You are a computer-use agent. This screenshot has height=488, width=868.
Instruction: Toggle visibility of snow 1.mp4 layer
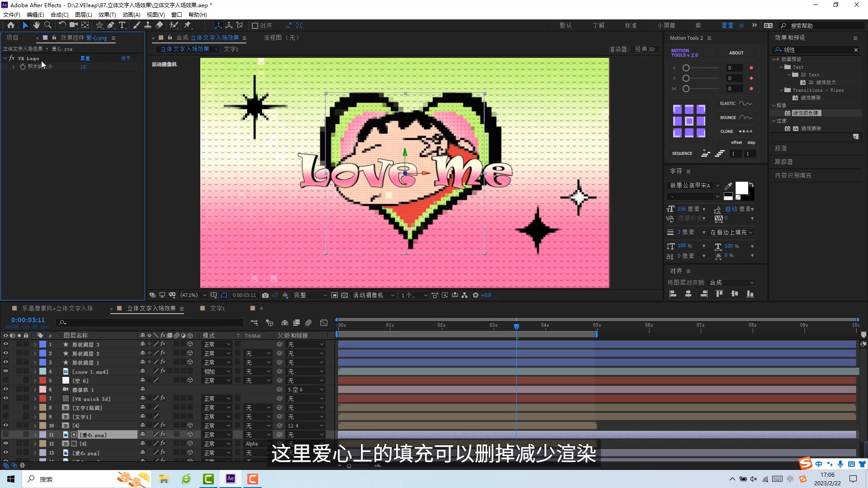(5, 371)
